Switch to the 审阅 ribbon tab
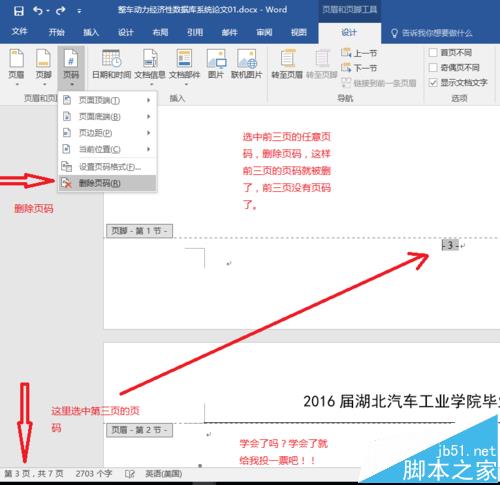500x485 pixels. click(x=264, y=32)
